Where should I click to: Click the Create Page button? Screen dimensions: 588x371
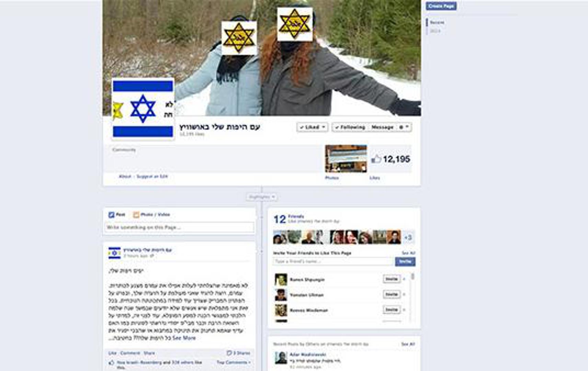pos(441,6)
